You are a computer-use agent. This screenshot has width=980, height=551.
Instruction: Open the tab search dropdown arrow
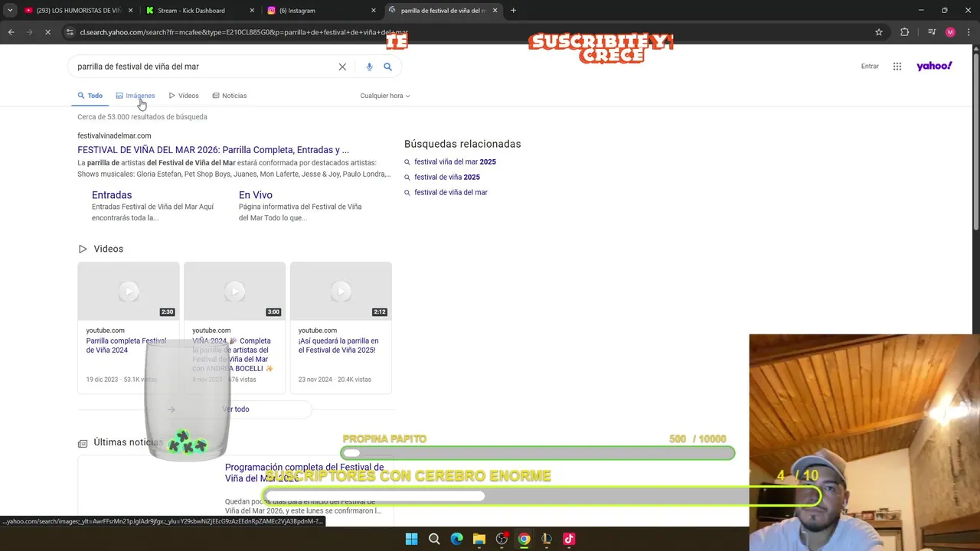[x=10, y=11]
